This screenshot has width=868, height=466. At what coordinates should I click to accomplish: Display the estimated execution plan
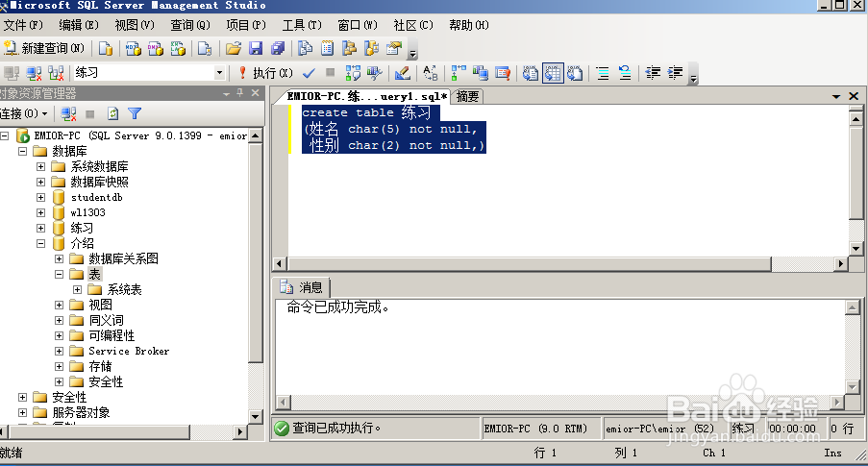point(353,73)
